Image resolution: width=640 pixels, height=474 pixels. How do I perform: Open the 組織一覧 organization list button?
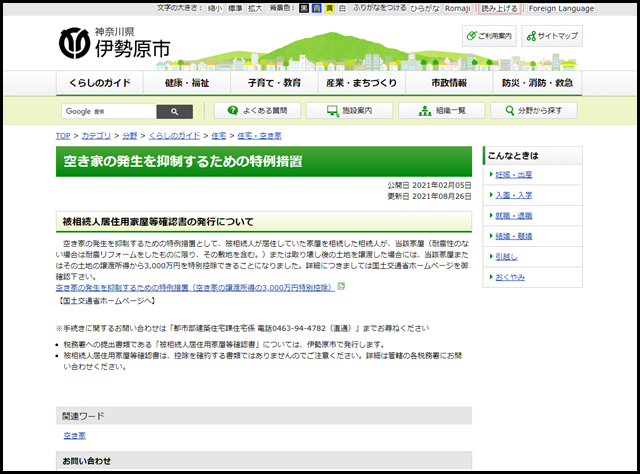pyautogui.click(x=442, y=111)
